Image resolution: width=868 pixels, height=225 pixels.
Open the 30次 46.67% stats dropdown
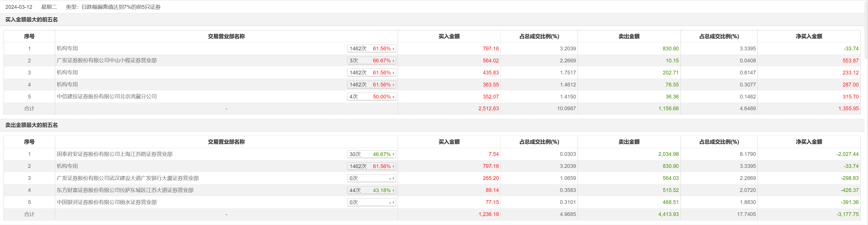coord(393,155)
